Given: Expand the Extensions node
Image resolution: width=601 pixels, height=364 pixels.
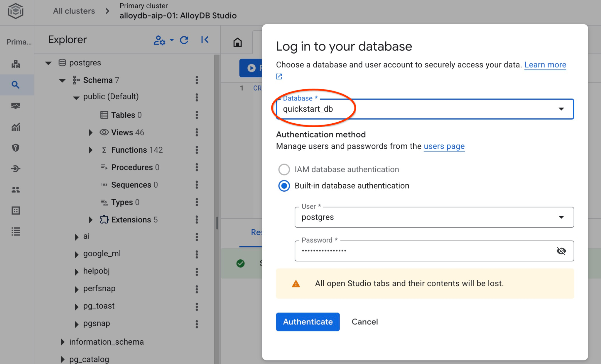Looking at the screenshot, I should coord(90,220).
